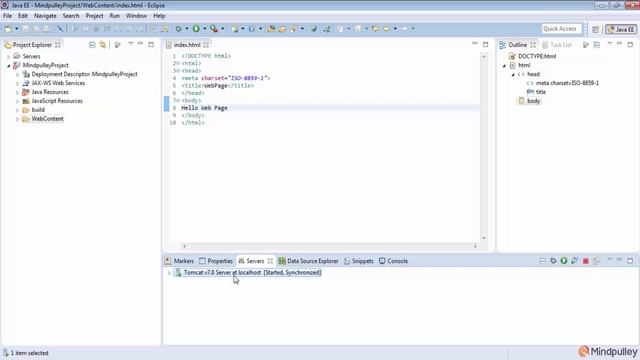640x360 pixels.
Task: Close the index.html editor tab
Action: 206,45
